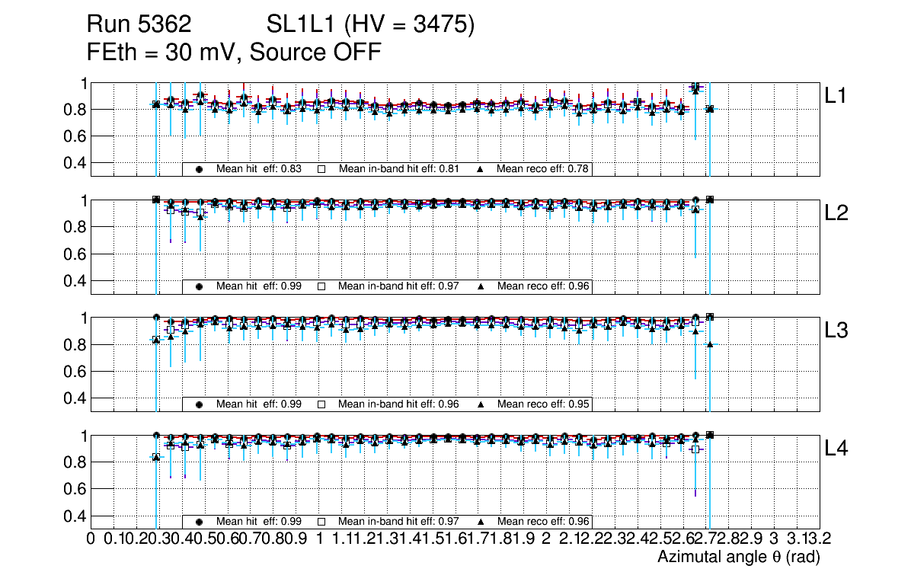Select the triangle legend marker in L1 panel
Screen dimensions: 911x588
tap(481, 169)
